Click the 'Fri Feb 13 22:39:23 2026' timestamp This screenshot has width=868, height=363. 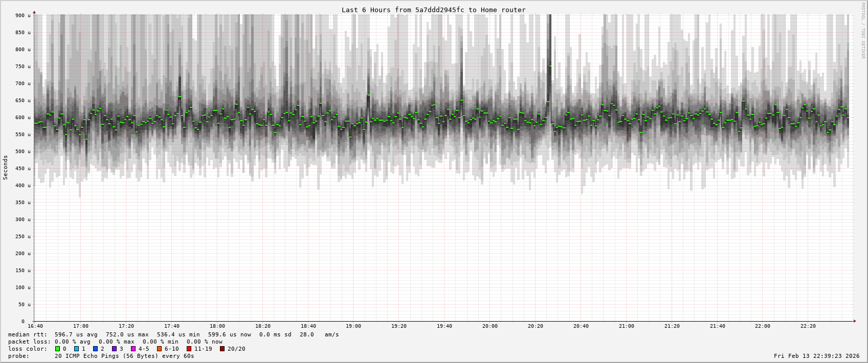click(816, 356)
